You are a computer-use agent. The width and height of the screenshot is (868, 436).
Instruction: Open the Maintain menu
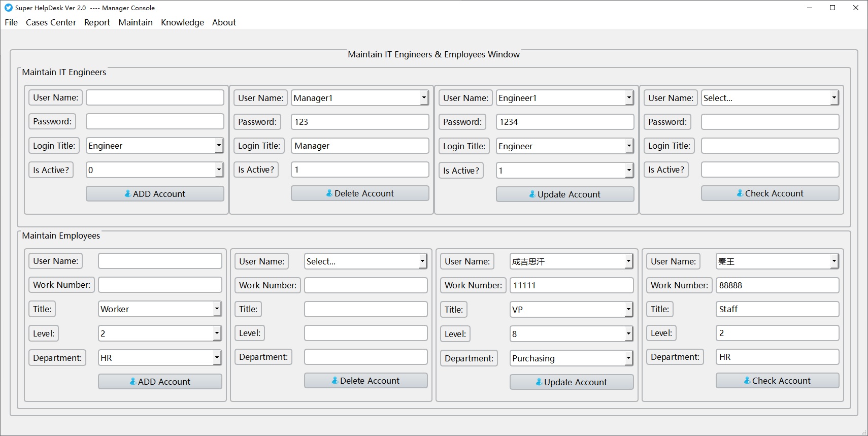tap(136, 22)
